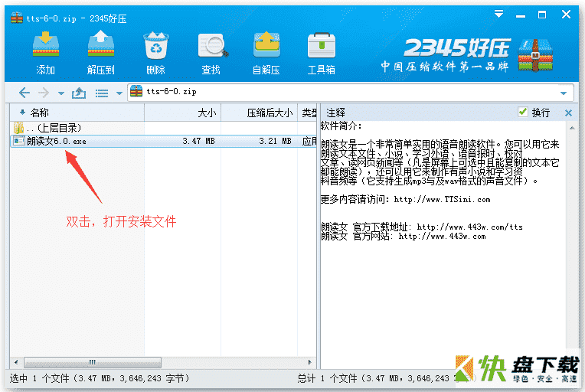The height and width of the screenshot is (392, 585).
Task: Click the horizontal scrollbar right arrow
Action: point(309,362)
